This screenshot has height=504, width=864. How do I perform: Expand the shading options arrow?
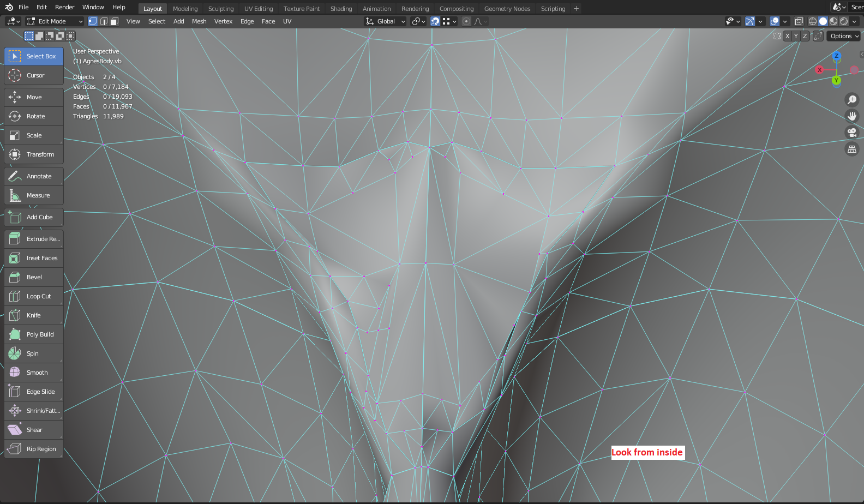[855, 21]
